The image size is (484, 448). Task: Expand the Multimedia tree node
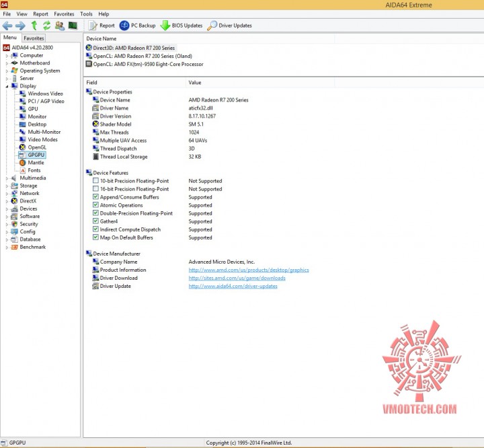pyautogui.click(x=7, y=178)
